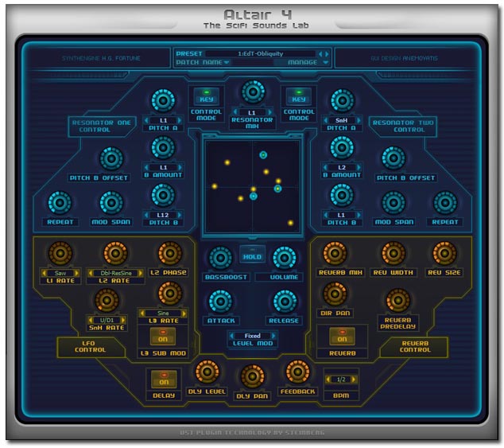Screen dimensions: 504x448
Task: Click the Rev Width knob
Action: pos(394,253)
